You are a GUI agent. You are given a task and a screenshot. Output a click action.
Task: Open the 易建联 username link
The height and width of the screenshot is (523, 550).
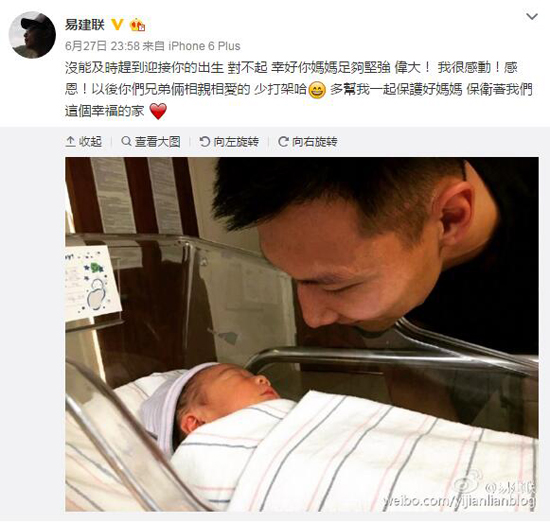(85, 25)
